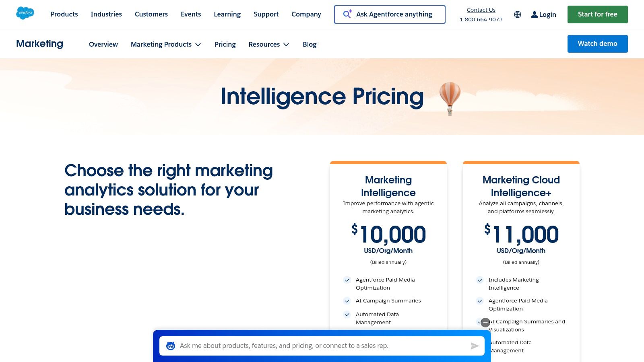Click the chat send arrow icon
Screen dimensions: 644x362
coord(475,346)
